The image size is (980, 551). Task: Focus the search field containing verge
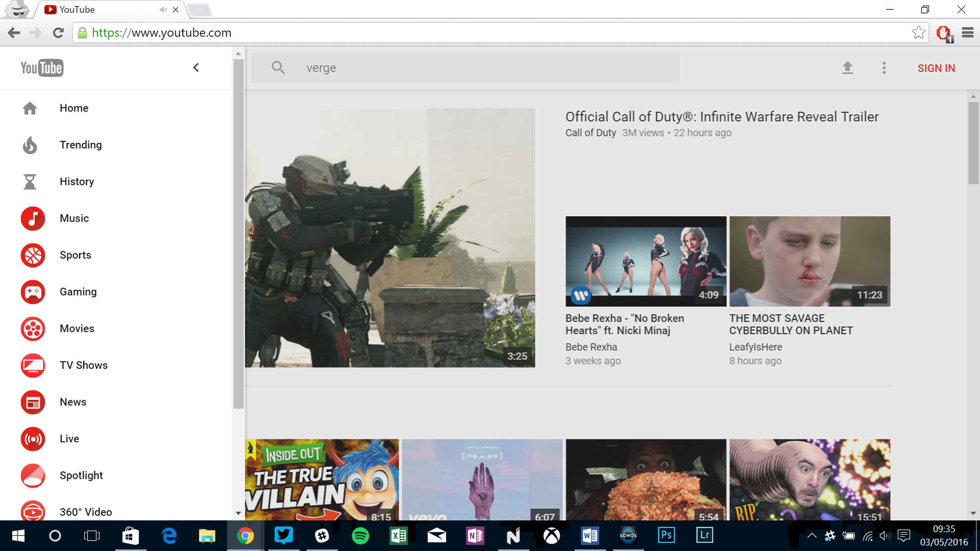coord(465,68)
